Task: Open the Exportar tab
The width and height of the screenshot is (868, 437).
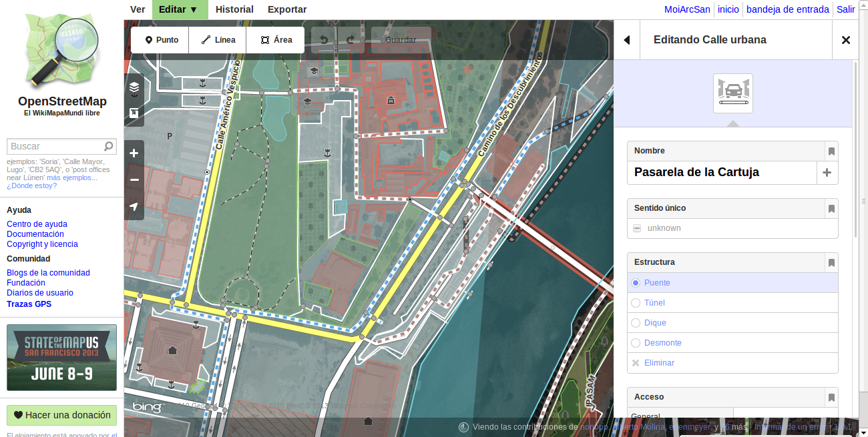Action: coord(287,9)
